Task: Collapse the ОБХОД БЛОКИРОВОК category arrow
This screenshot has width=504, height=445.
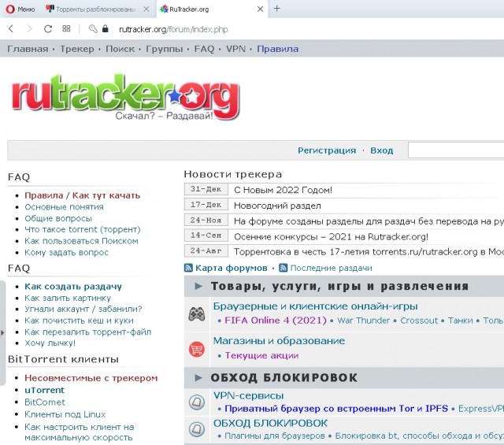Action: (x=198, y=377)
